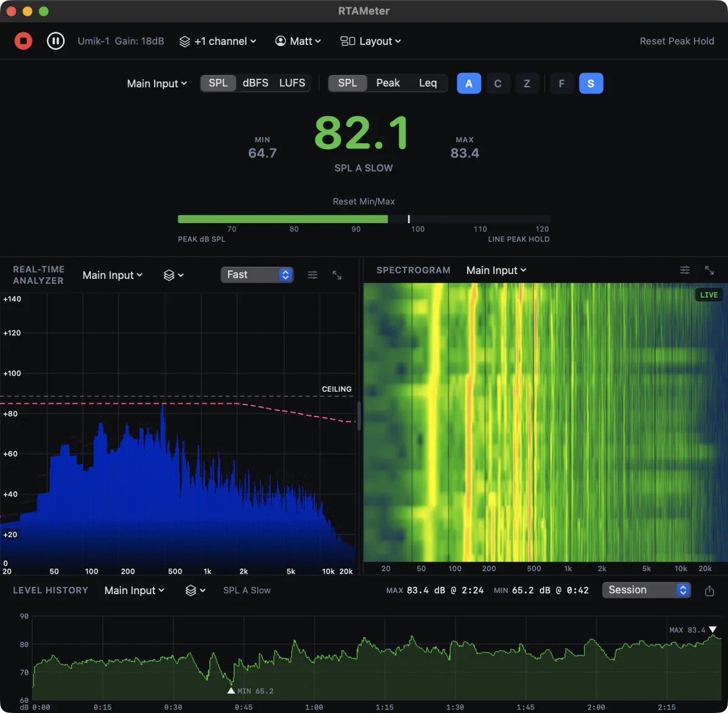Switch the measurement mode to Leq
Image resolution: width=728 pixels, height=713 pixels.
click(x=428, y=83)
